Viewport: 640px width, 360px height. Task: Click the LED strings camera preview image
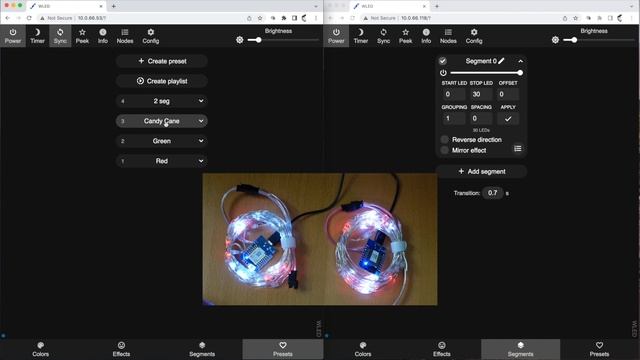(x=320, y=239)
